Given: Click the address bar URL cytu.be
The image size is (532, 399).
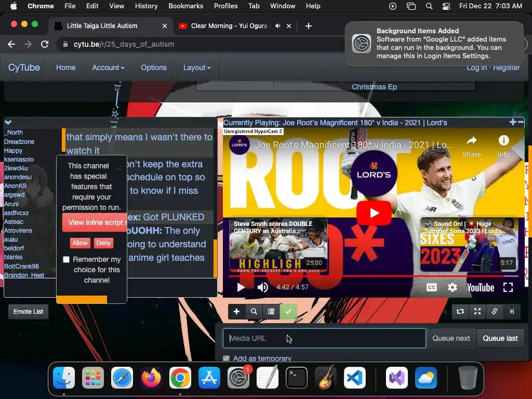Looking at the screenshot, I should (124, 44).
